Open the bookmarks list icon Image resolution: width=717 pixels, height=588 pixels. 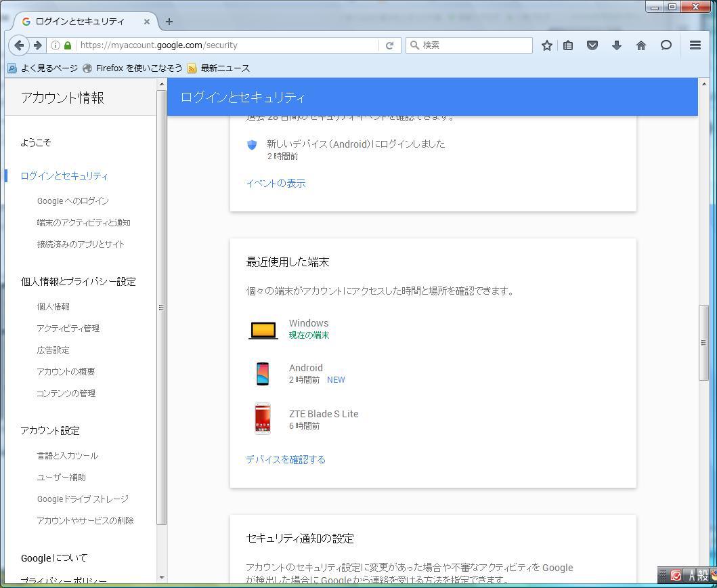tap(568, 45)
